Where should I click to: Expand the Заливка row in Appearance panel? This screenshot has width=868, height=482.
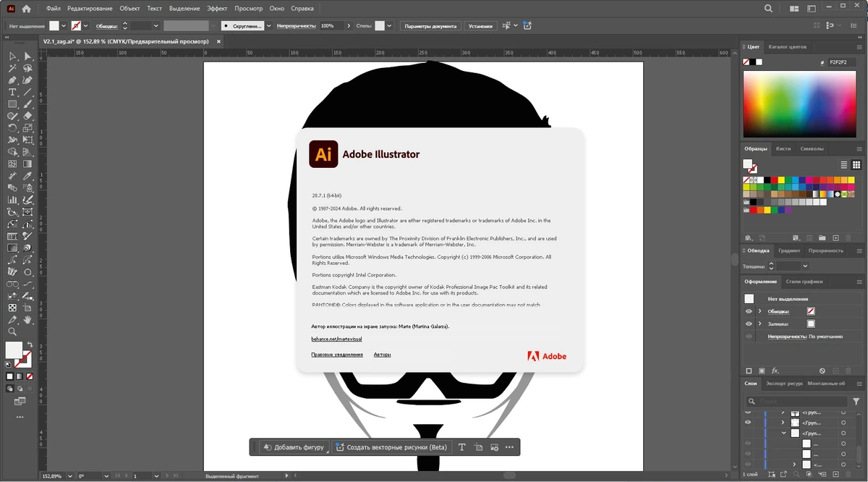759,324
